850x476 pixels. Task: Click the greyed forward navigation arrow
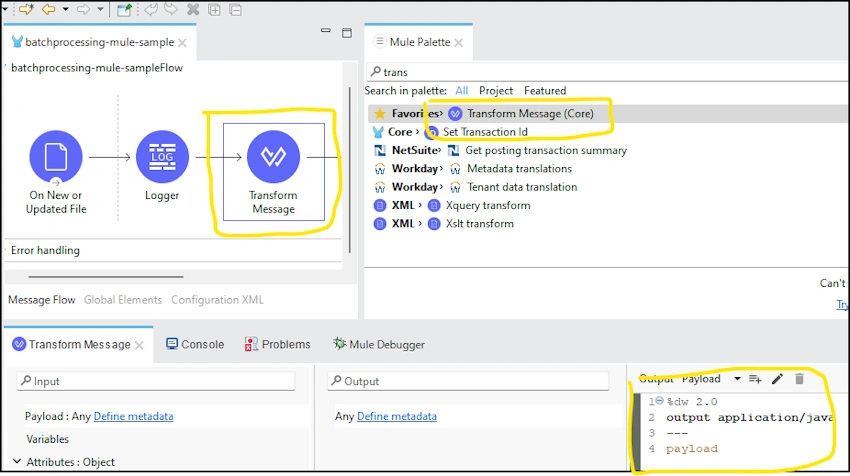click(x=83, y=9)
